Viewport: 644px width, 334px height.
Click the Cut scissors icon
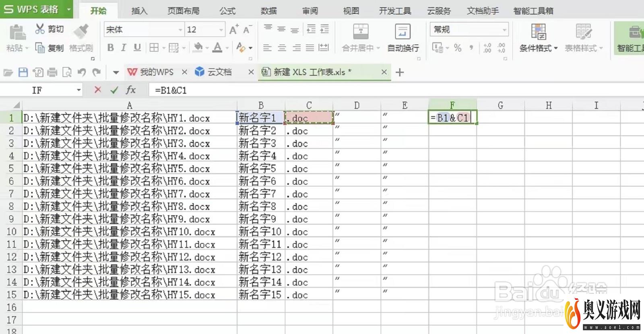pos(39,29)
